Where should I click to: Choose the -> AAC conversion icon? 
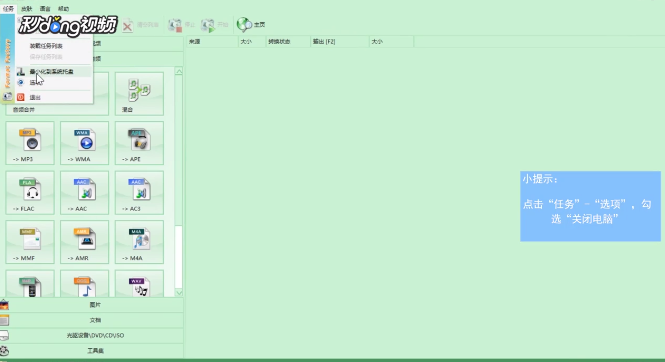(x=84, y=193)
